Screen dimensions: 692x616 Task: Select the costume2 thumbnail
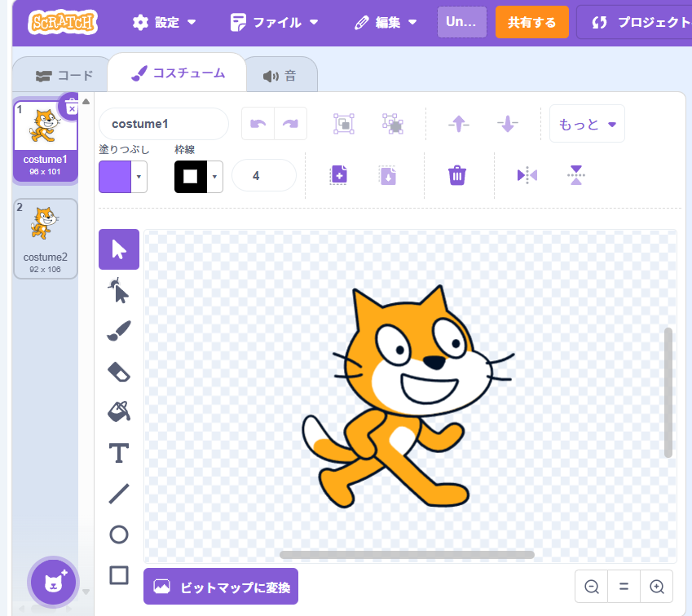click(46, 238)
